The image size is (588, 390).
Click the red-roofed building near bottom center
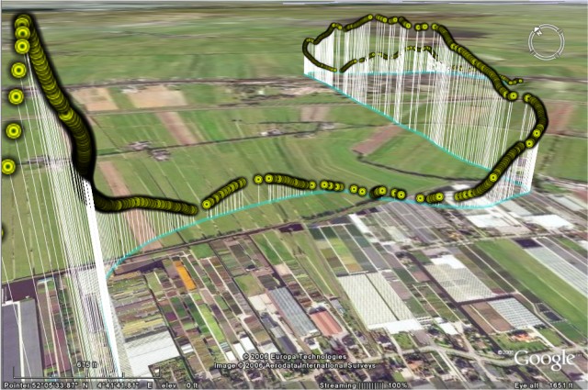point(326,322)
